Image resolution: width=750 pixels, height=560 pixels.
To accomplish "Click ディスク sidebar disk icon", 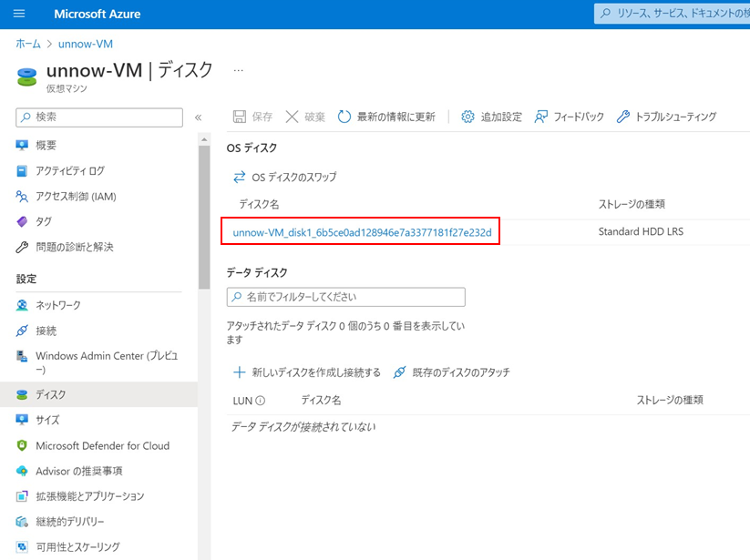I will 22,394.
